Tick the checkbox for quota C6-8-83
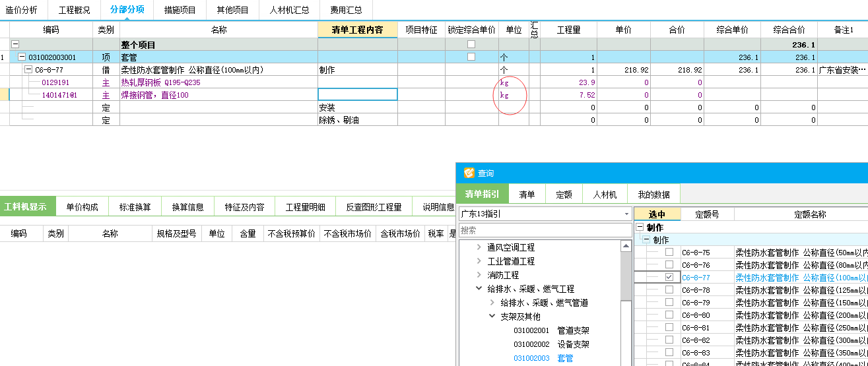Screen dimensions: 868x366 [669, 352]
